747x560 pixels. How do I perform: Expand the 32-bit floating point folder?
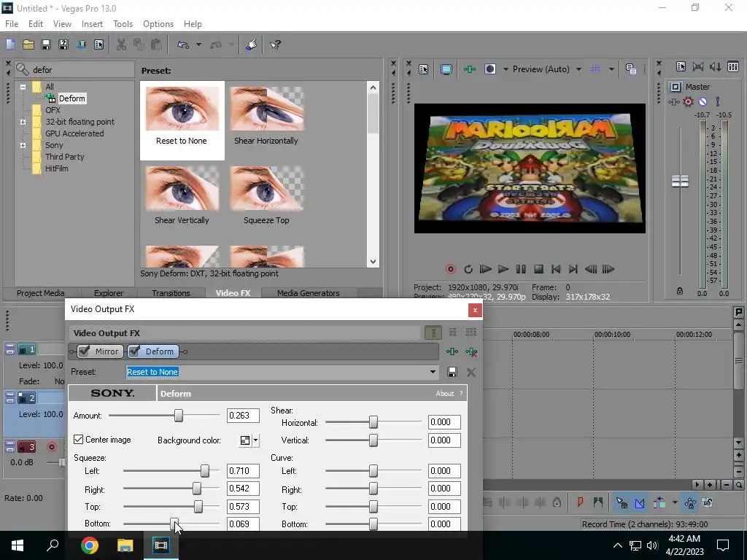click(x=23, y=122)
